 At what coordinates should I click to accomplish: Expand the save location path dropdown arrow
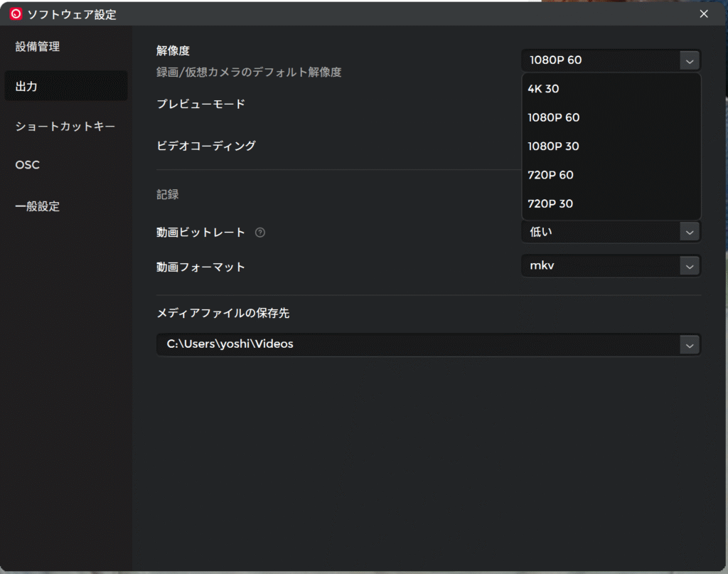coord(689,345)
